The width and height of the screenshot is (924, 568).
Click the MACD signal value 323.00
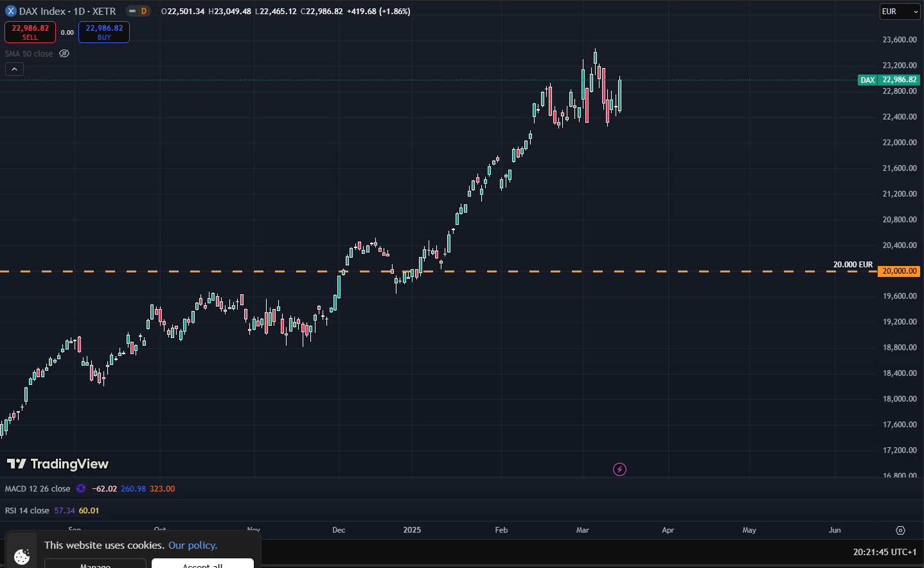[163, 489]
